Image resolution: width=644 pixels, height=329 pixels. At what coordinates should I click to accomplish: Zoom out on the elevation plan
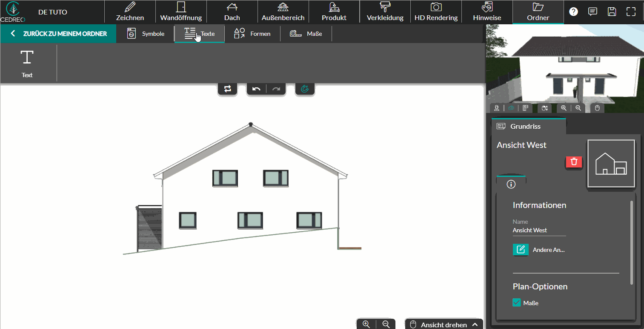386,324
